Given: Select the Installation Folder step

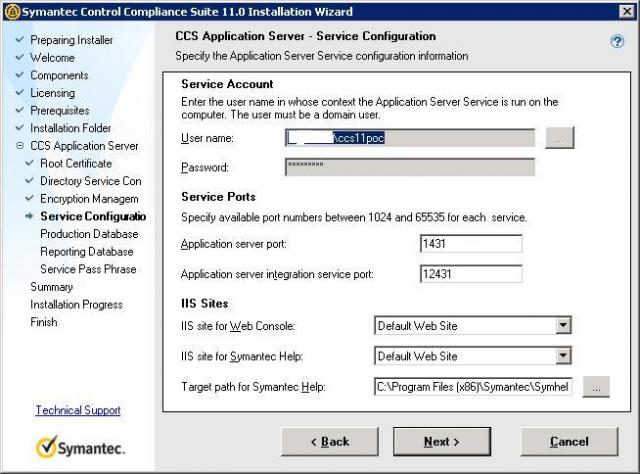Looking at the screenshot, I should [71, 128].
